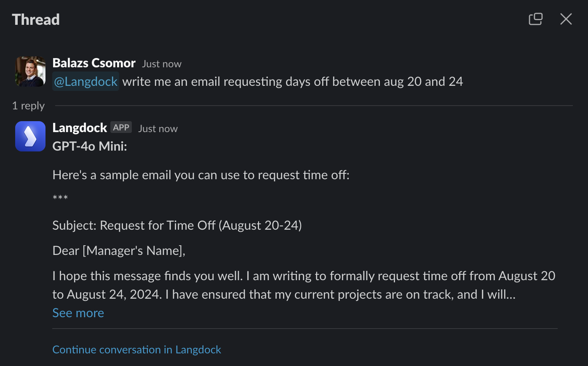Select the @Langdock mention in the message

point(86,81)
